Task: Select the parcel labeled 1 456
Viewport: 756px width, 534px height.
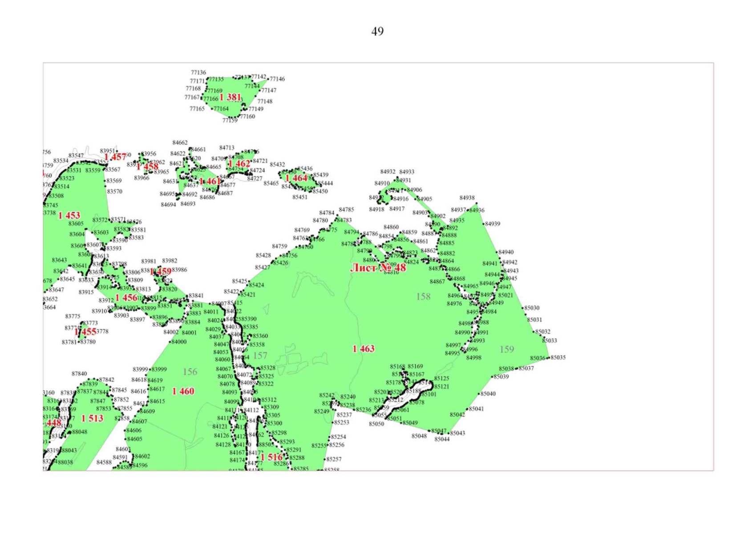Action: pos(126,298)
